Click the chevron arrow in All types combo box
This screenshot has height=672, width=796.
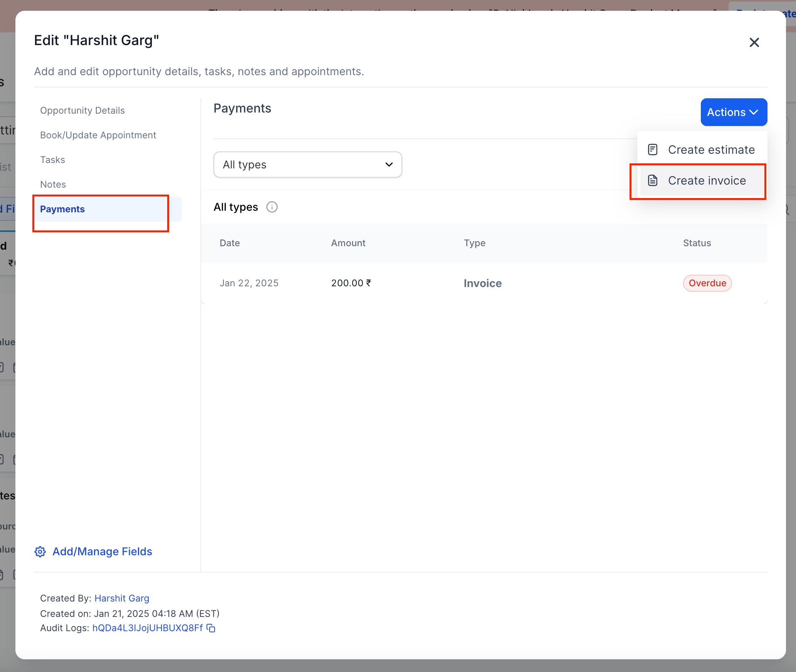tap(389, 165)
